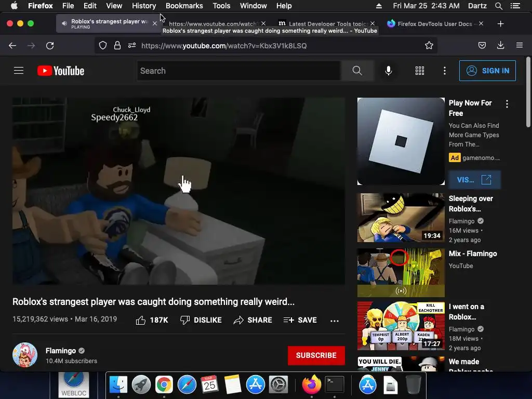Viewport: 532px width, 399px height.
Task: Open Notes from the Dock
Action: coord(233,385)
